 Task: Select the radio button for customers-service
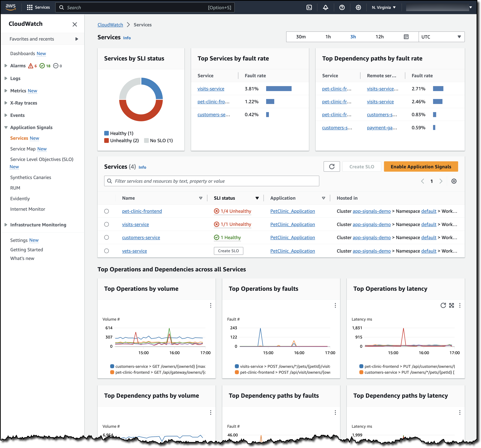pyautogui.click(x=106, y=237)
